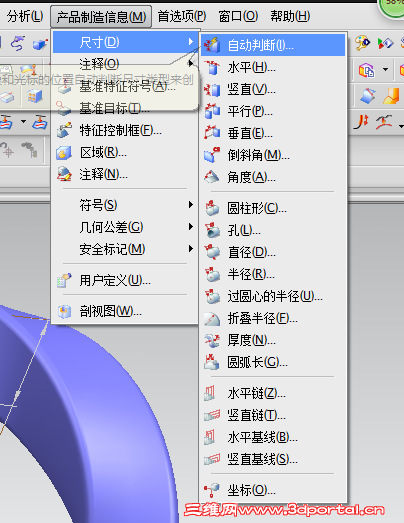404x523 pixels.
Task: Click the 直径(D)... text label
Action: point(252,252)
